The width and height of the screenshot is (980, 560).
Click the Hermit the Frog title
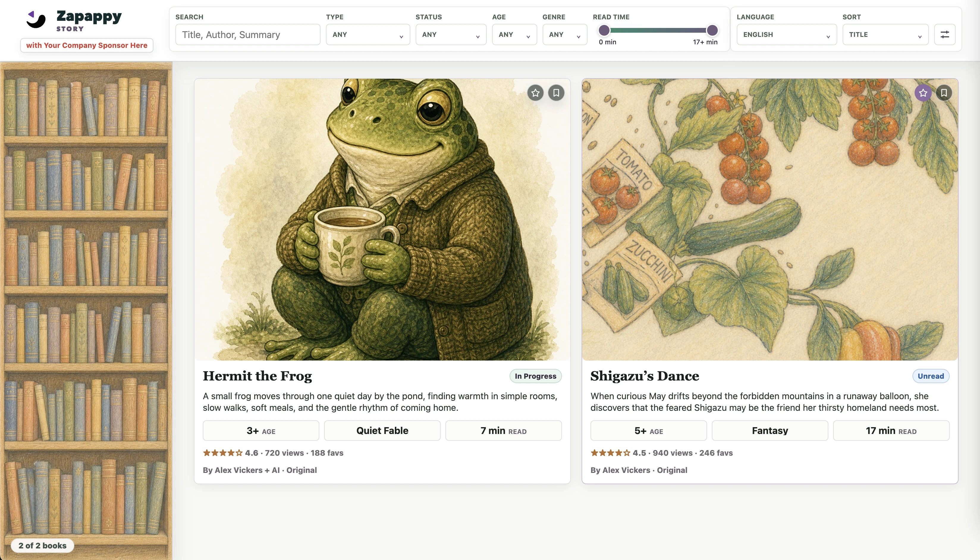(x=257, y=376)
